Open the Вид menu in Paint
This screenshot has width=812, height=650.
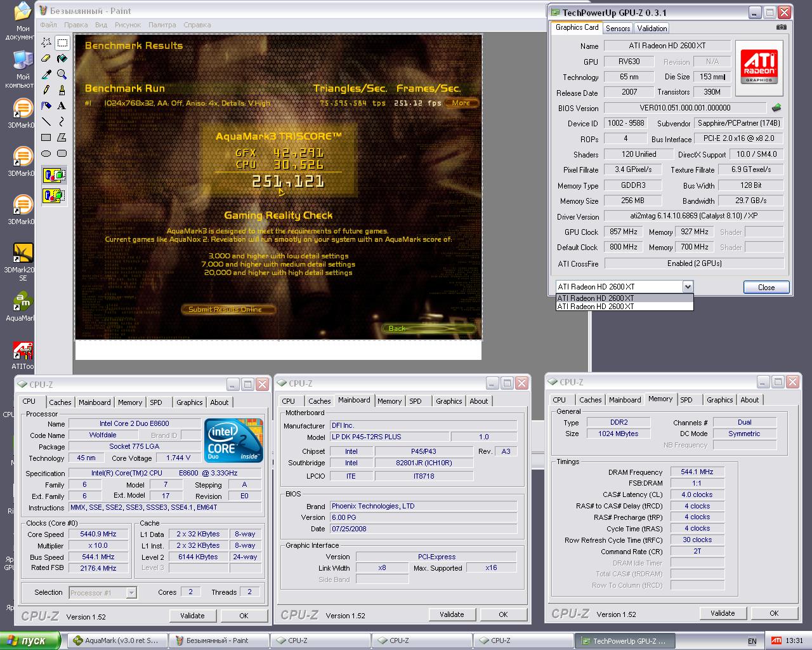point(101,25)
